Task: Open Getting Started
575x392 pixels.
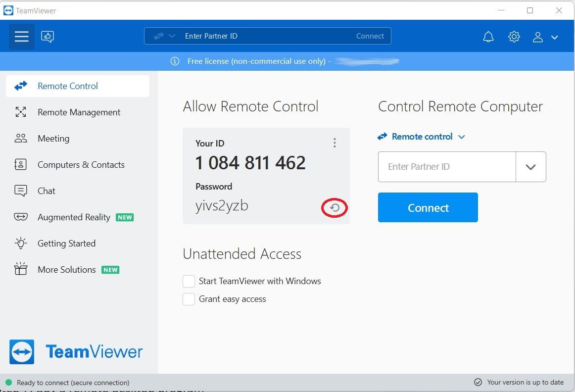Action: [66, 243]
